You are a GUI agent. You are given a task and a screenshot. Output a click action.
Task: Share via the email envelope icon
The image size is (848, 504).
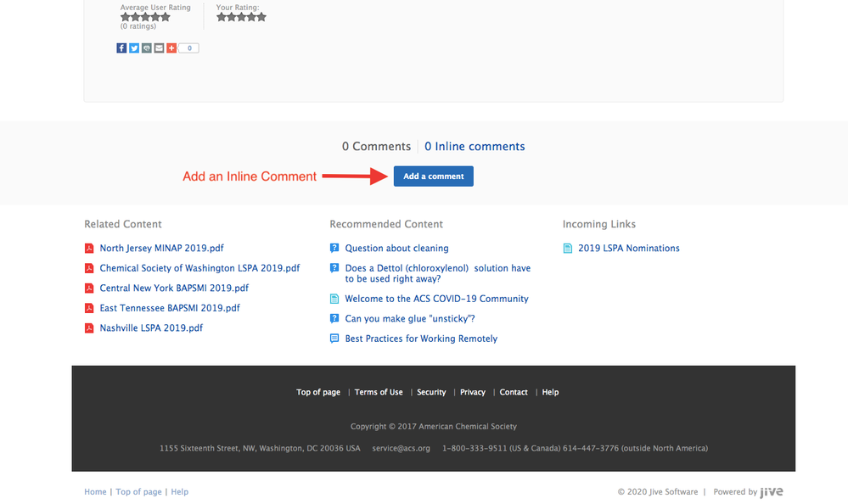[x=159, y=48]
